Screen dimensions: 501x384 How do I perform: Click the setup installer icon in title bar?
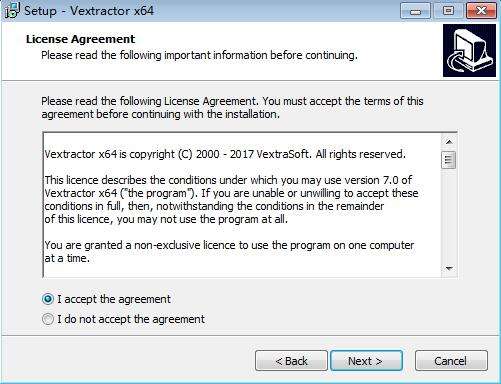(x=11, y=10)
